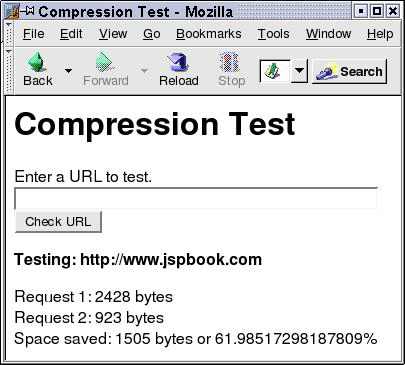This screenshot has height=365, width=405.
Task: Open the Back history dropdown arrow
Action: [x=68, y=71]
